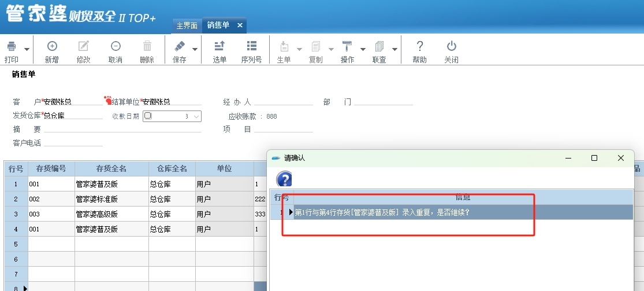Click the quantity cell 222 in row 2
Screen dimensions: 644x291
260,199
